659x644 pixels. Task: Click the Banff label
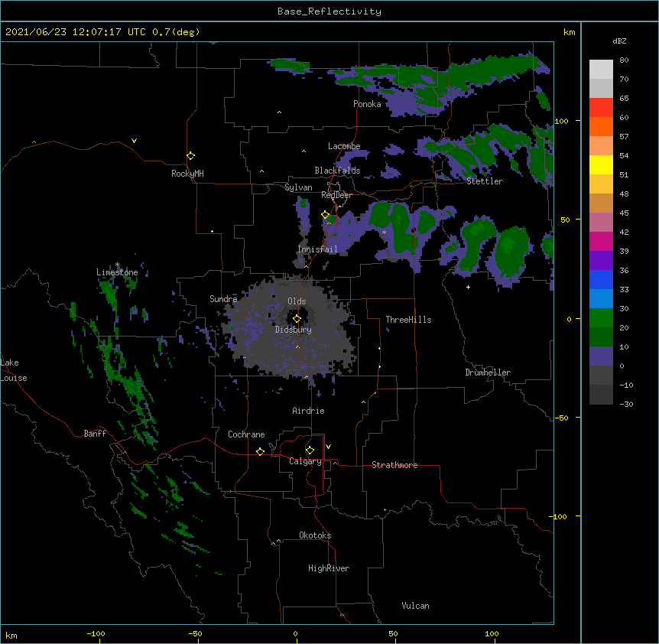tap(95, 434)
